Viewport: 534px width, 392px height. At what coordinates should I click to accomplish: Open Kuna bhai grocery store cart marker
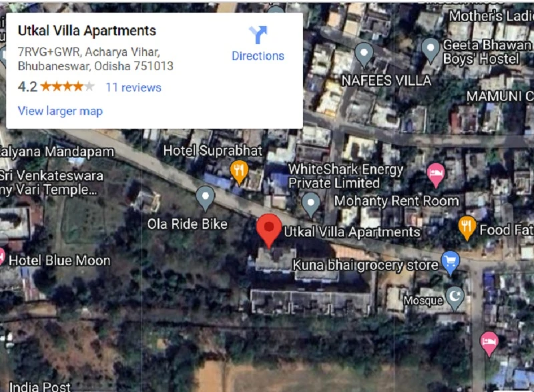pyautogui.click(x=451, y=263)
